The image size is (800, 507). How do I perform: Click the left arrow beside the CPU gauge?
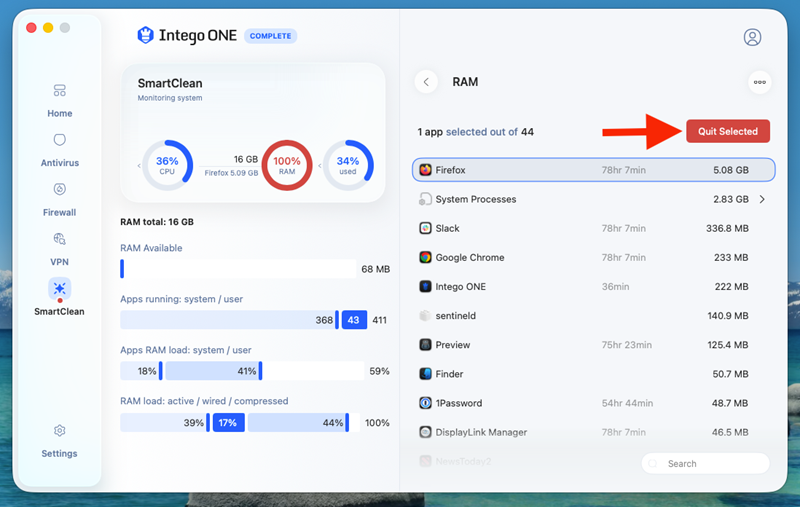139,166
